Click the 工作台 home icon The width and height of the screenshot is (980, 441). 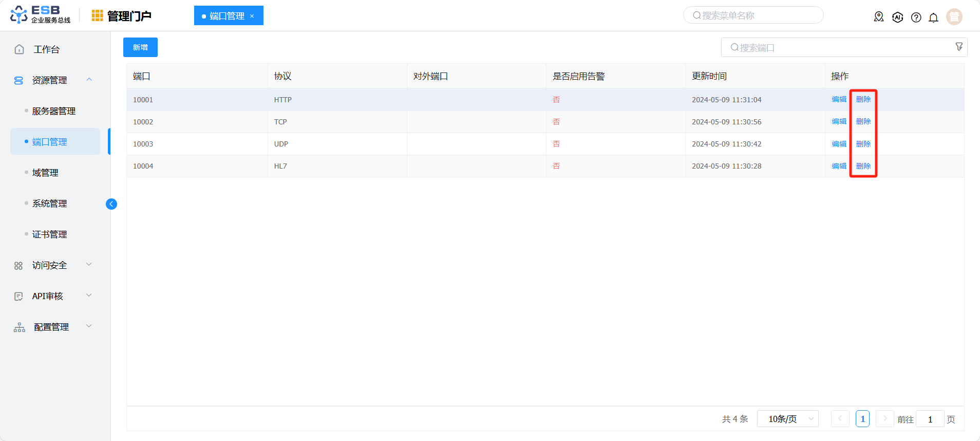coord(20,49)
